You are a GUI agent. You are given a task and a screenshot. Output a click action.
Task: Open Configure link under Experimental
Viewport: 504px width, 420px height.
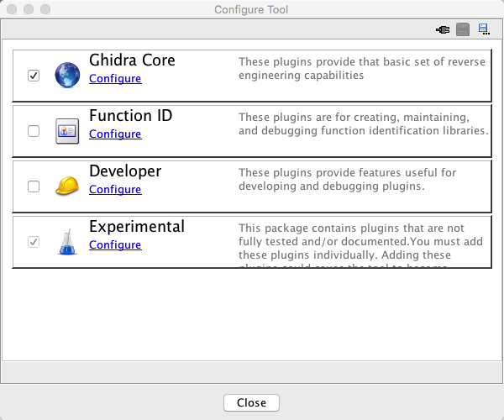coord(115,245)
